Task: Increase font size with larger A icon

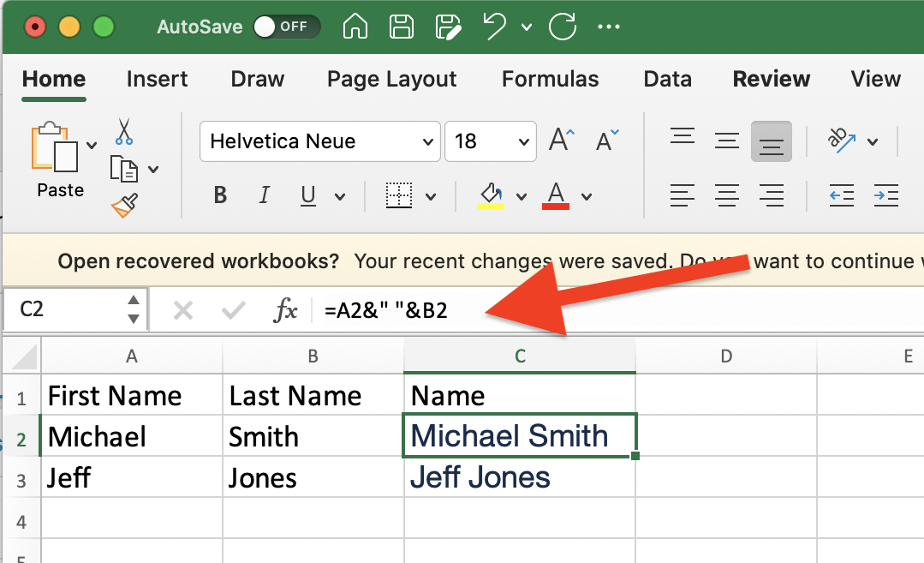Action: tap(562, 141)
